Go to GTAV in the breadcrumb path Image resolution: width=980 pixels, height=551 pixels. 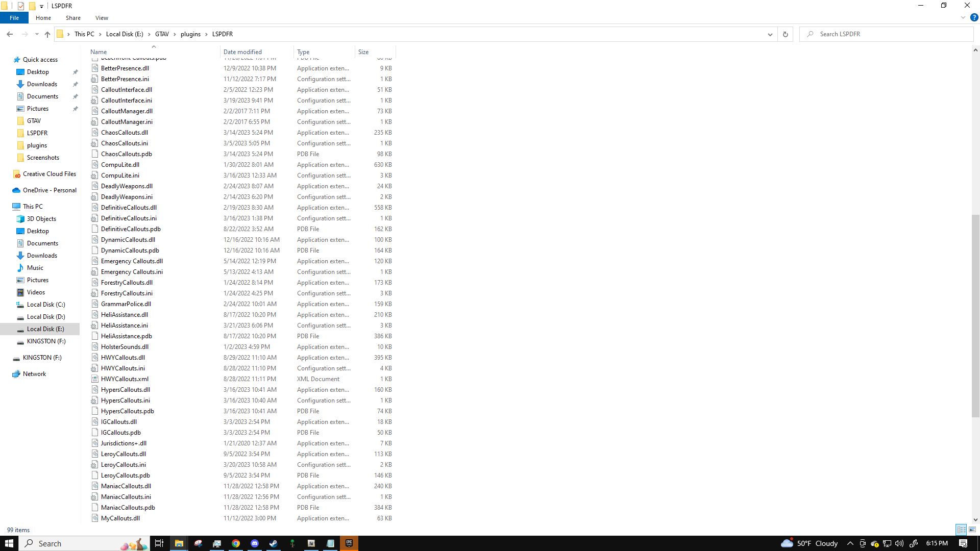tap(162, 34)
